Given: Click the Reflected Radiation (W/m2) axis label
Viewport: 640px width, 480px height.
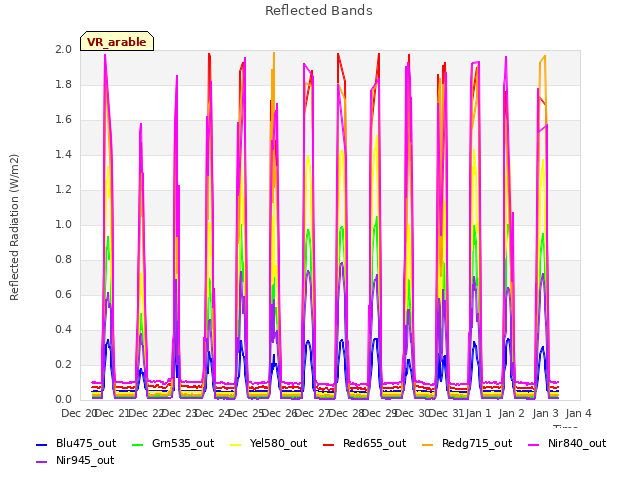Looking at the screenshot, I should (x=14, y=227).
